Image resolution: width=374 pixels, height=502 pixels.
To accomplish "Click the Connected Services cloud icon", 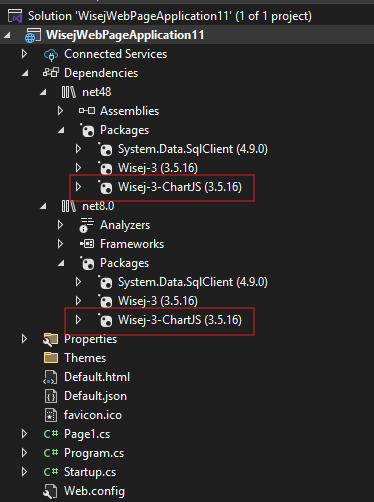I will click(x=51, y=55).
